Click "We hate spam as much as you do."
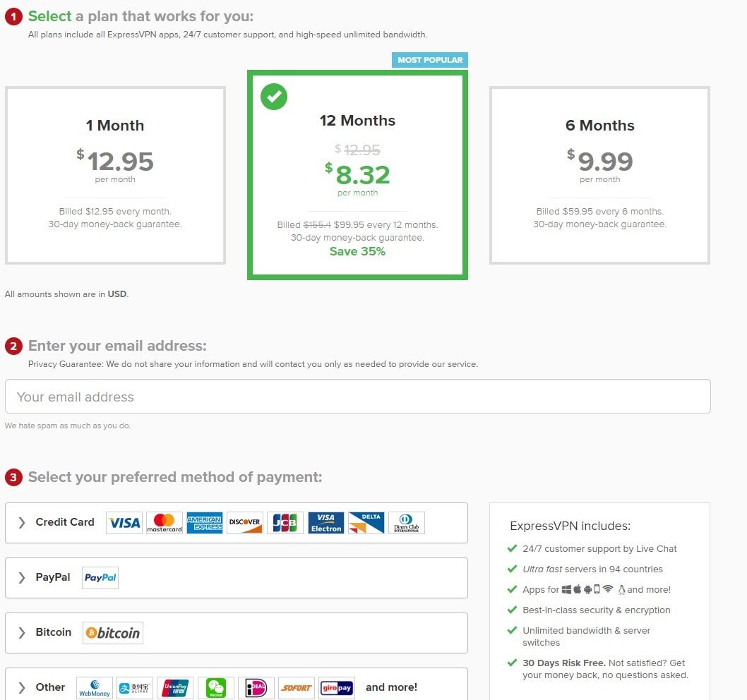This screenshot has height=700, width=747. click(x=68, y=426)
